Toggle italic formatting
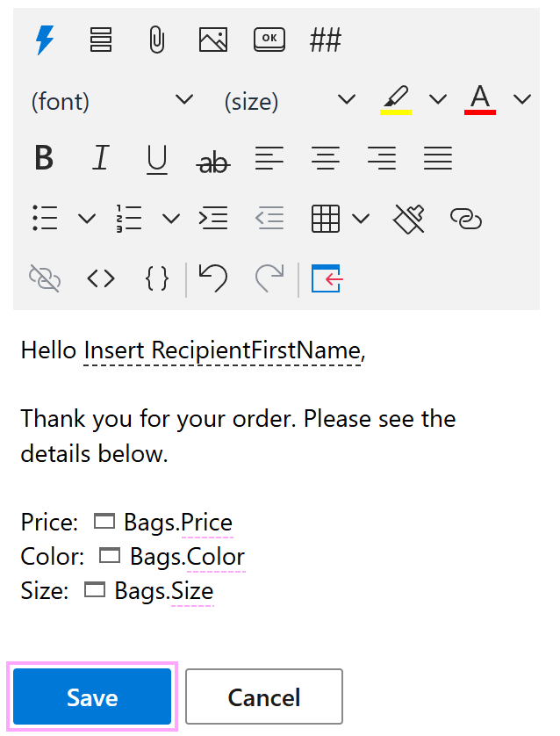 click(100, 158)
